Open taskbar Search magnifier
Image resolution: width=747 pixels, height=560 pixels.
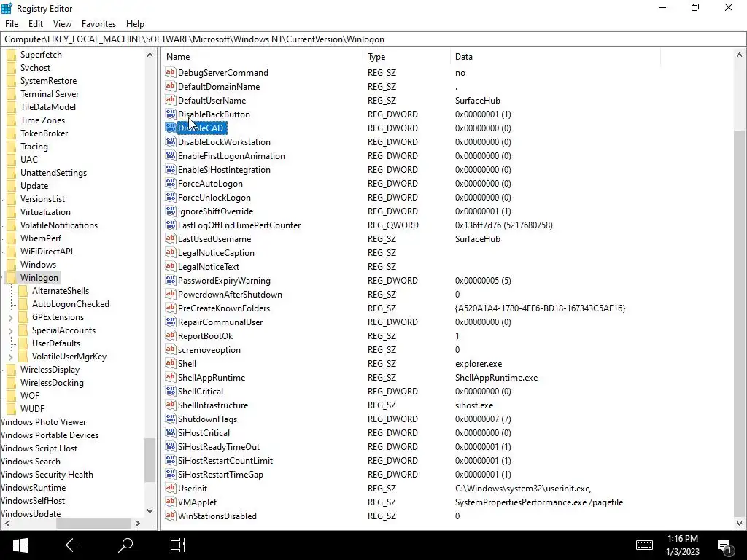[125, 545]
